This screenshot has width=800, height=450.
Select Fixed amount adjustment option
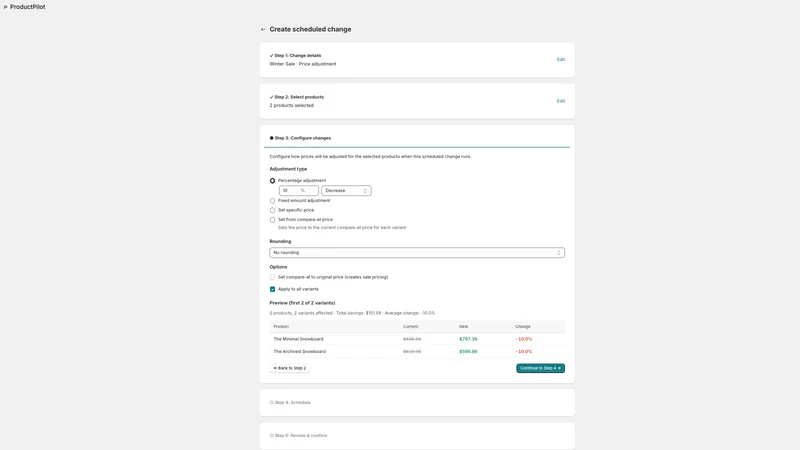click(x=272, y=201)
